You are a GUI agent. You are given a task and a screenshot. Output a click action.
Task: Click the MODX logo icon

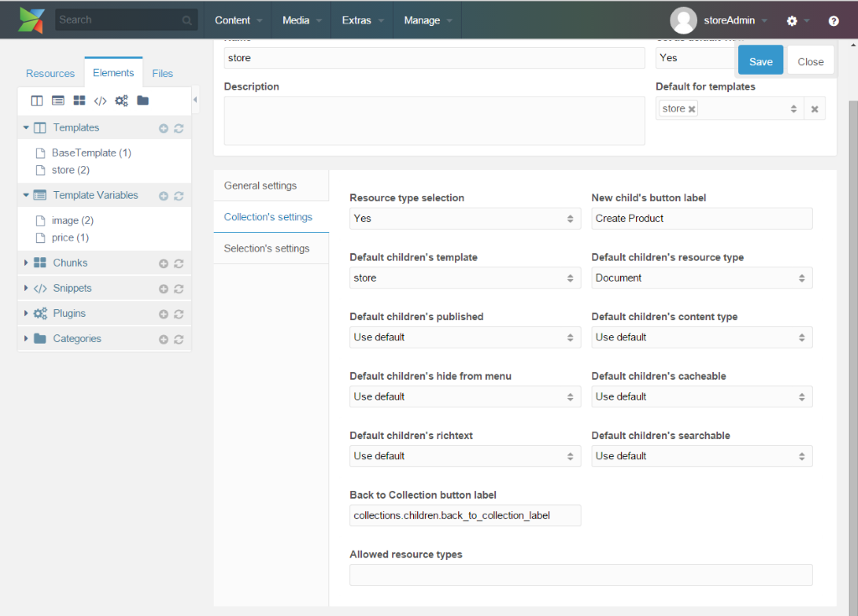(x=31, y=20)
